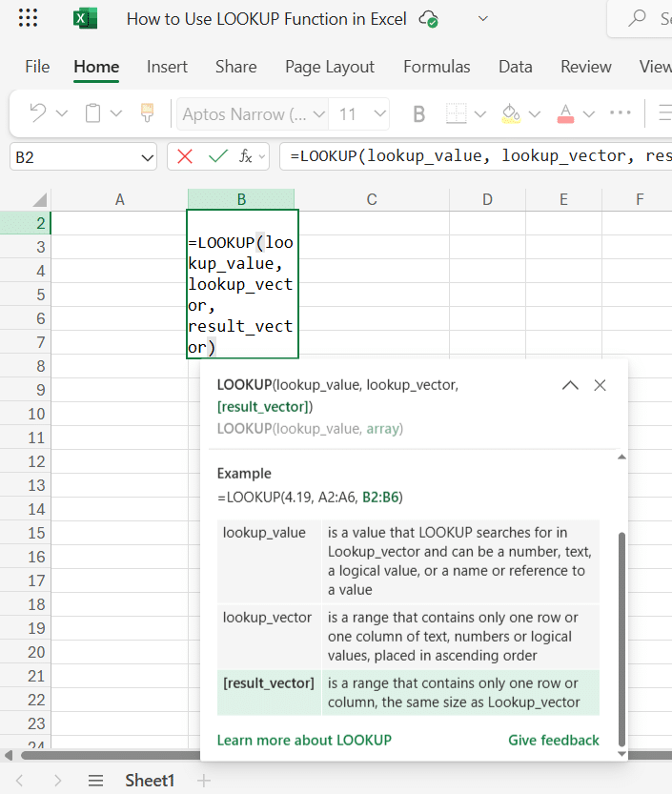
Task: Collapse the LOOKUP help tooltip
Action: point(570,386)
